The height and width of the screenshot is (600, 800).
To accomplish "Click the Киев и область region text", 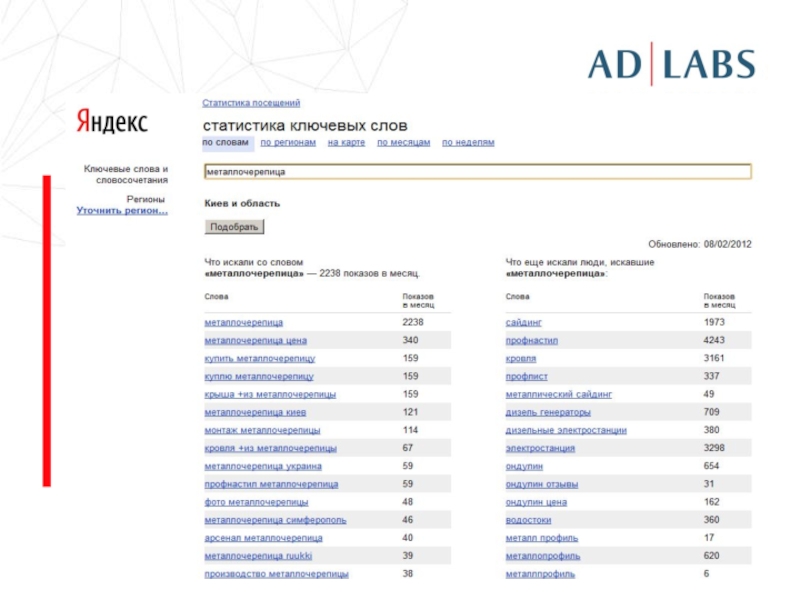I will [x=242, y=204].
